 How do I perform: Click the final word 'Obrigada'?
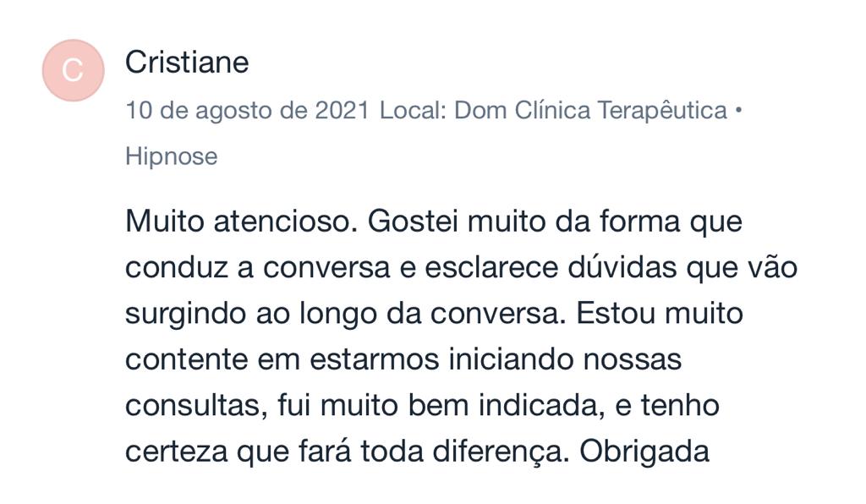coord(644,452)
